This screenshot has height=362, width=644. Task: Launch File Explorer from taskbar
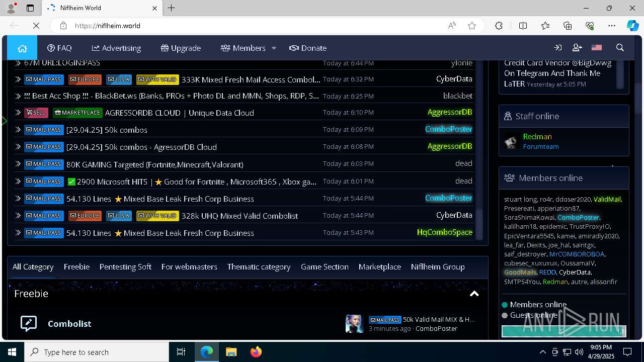(x=231, y=352)
